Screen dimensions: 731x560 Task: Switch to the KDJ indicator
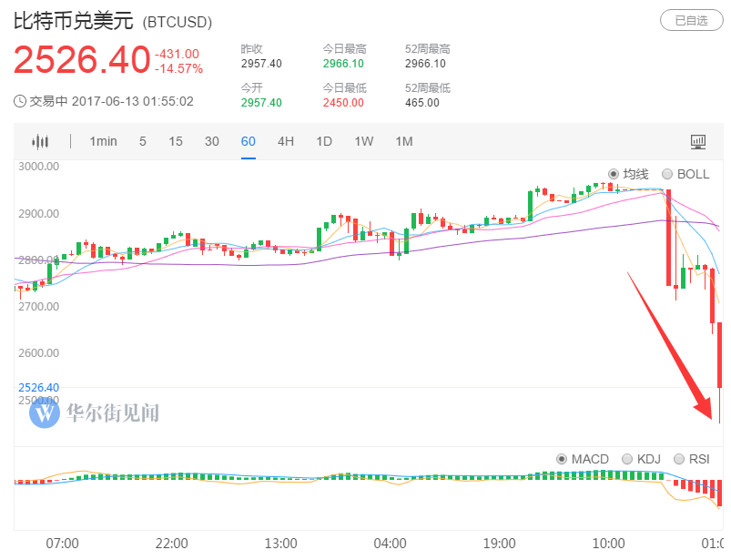click(627, 459)
